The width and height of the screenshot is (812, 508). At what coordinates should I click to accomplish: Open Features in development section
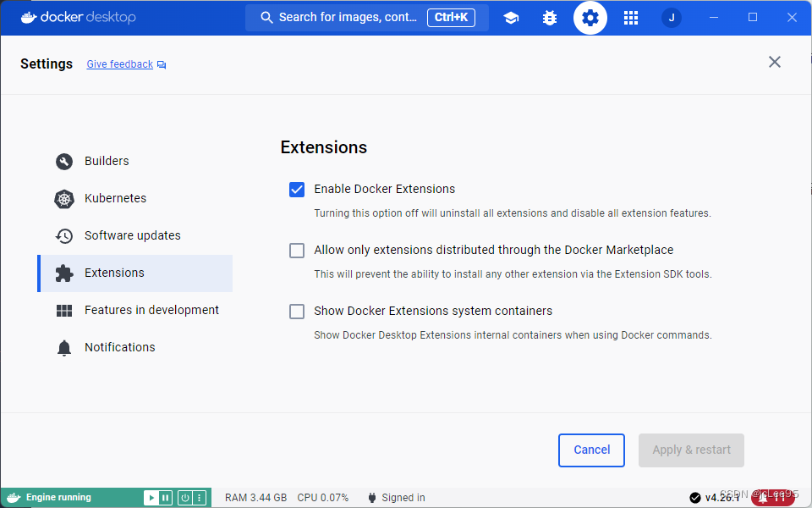pyautogui.click(x=134, y=311)
